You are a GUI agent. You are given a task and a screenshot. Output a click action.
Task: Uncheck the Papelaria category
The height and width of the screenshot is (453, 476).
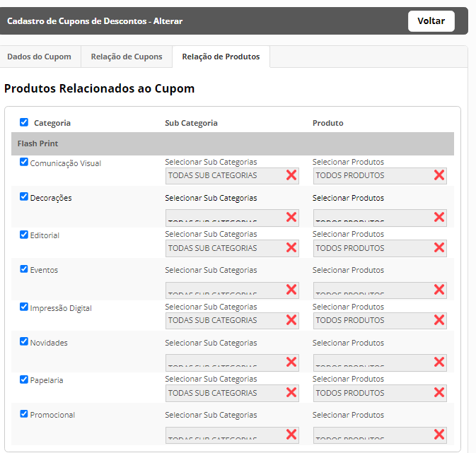tap(24, 380)
